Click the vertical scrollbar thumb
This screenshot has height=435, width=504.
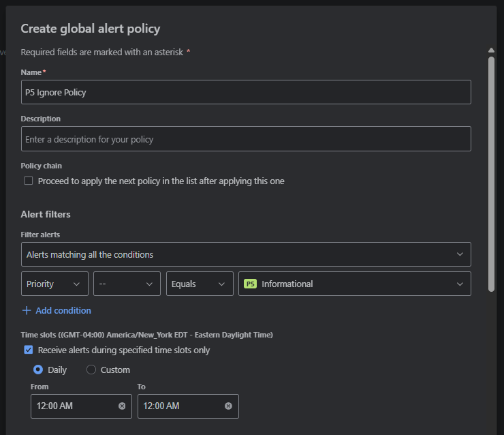pyautogui.click(x=491, y=174)
